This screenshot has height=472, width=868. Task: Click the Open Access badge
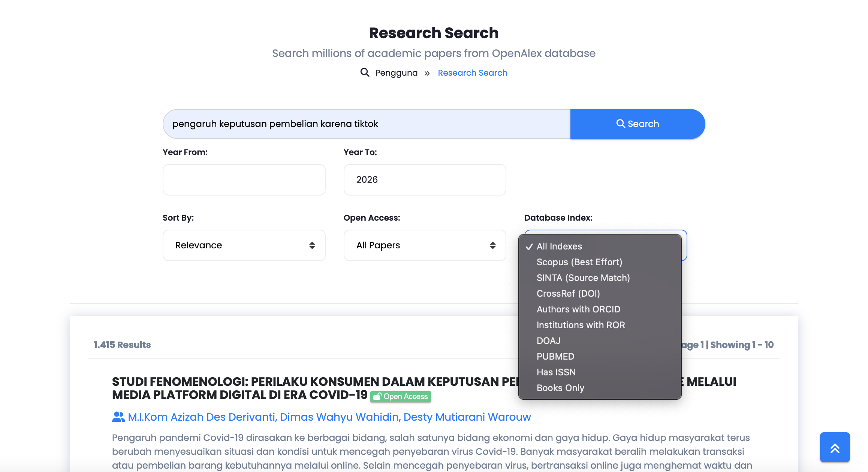click(401, 397)
